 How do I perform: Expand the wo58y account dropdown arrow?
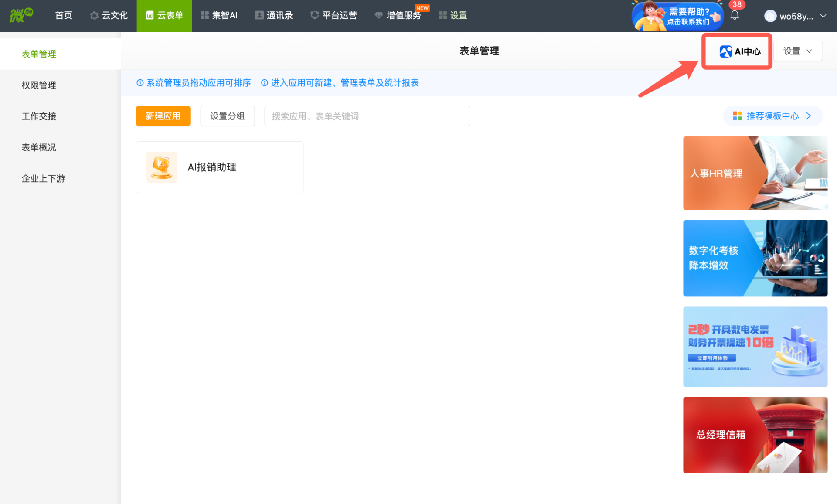[823, 16]
